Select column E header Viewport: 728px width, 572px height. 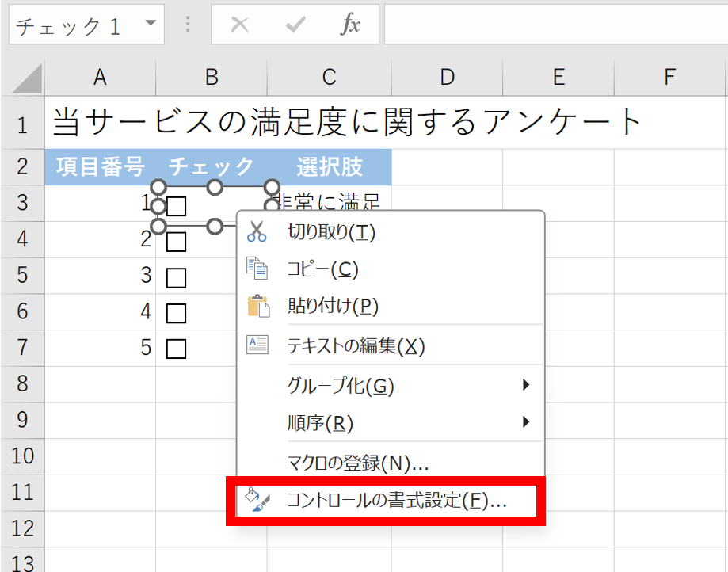pos(558,77)
